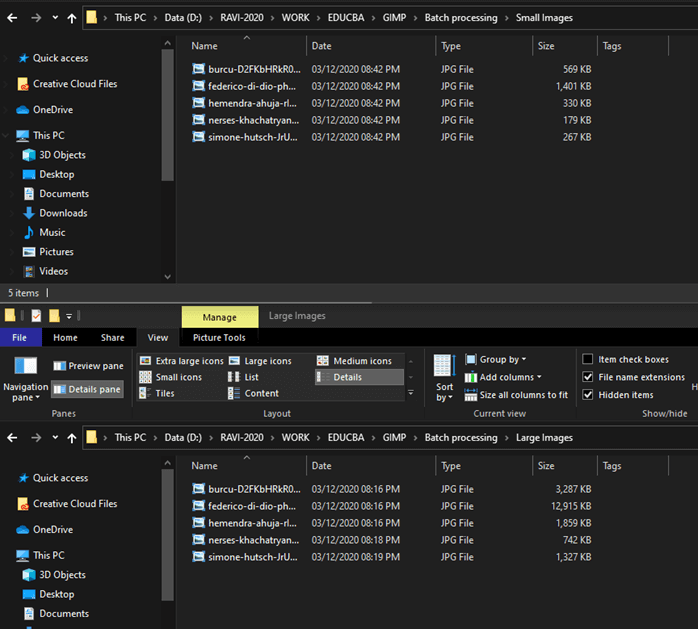Open the File menu tab
The image size is (698, 629).
point(20,338)
